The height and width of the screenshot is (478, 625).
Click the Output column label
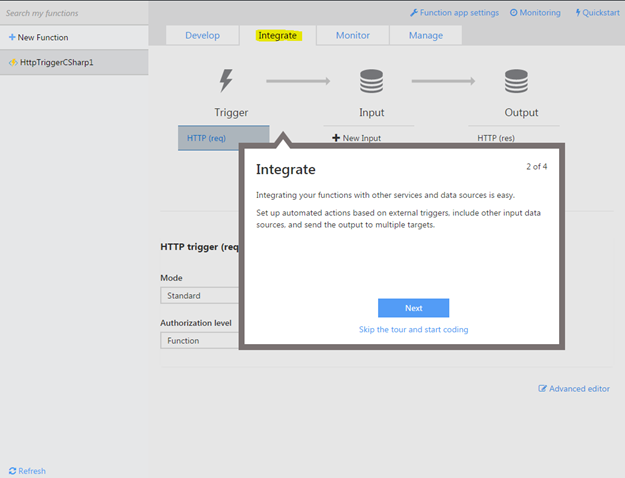tap(521, 112)
